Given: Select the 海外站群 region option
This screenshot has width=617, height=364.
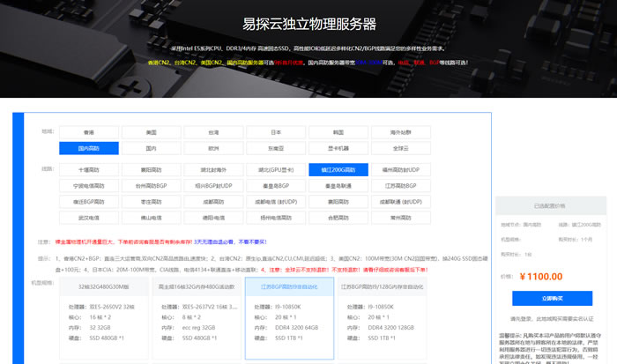Looking at the screenshot, I should 400,132.
